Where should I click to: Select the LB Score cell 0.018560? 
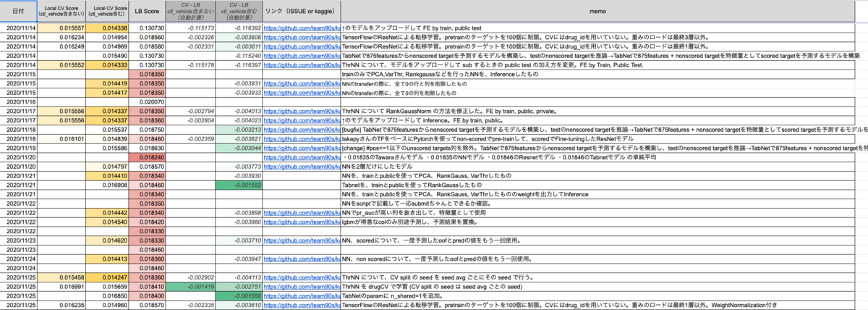click(x=147, y=36)
